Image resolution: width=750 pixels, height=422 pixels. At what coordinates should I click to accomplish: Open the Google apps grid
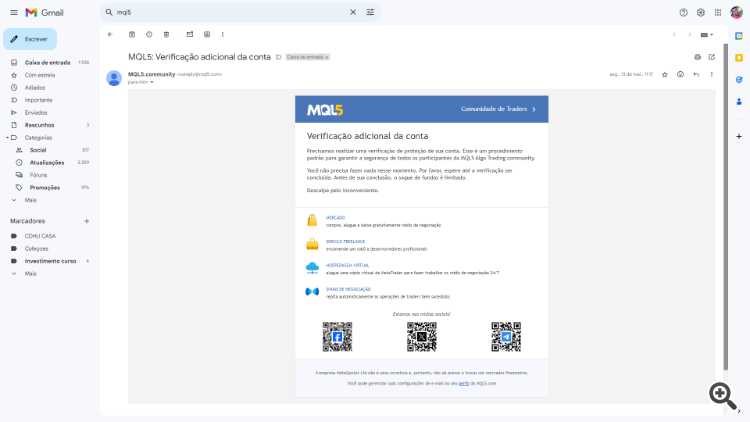point(718,12)
